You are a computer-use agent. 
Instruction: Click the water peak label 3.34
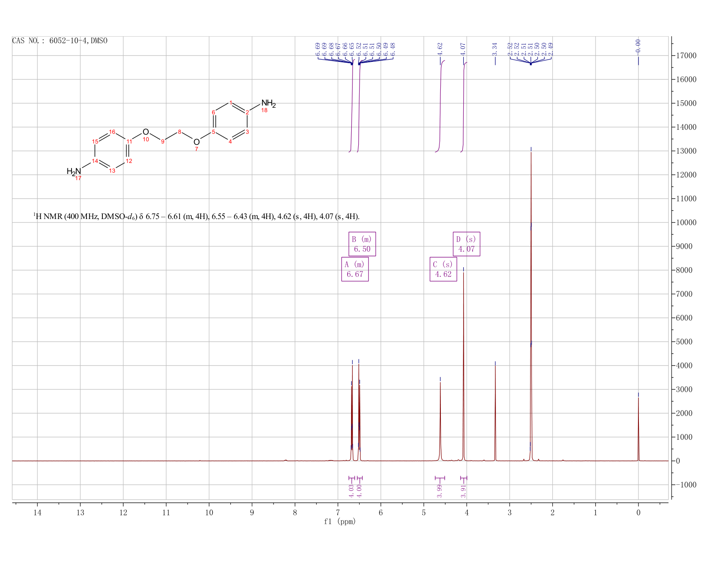pos(495,49)
